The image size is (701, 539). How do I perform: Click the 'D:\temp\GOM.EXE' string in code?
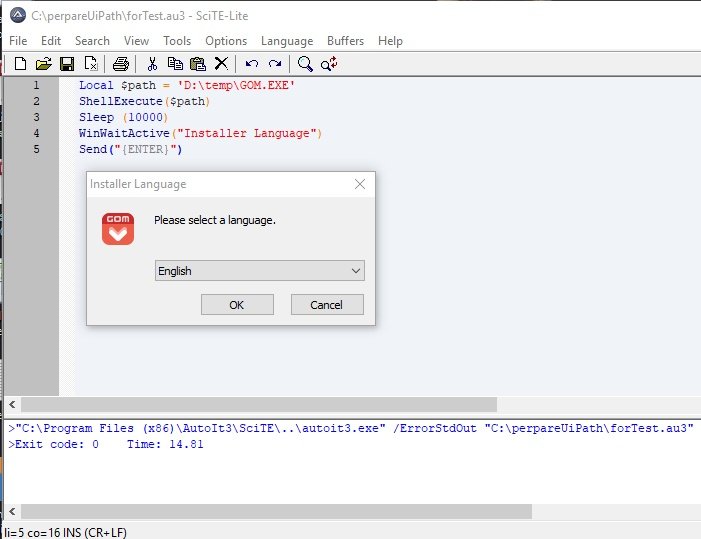click(236, 85)
